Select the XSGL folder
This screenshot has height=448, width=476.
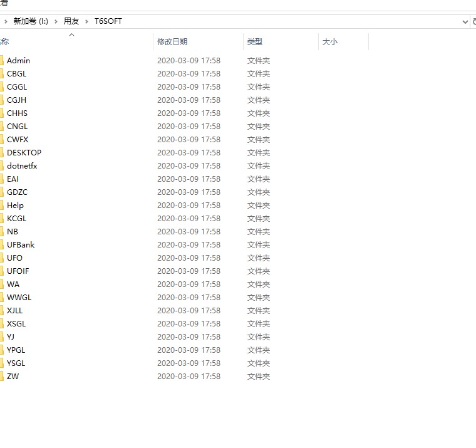coord(16,324)
